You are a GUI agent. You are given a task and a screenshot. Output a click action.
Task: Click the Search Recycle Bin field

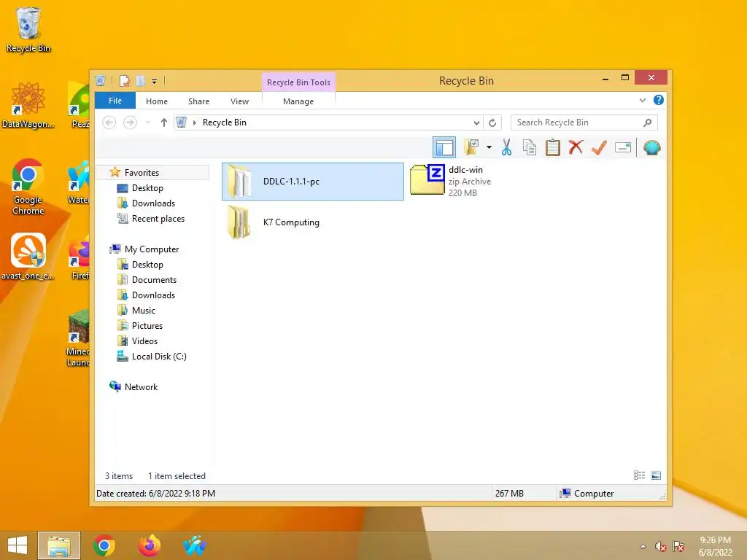[584, 122]
